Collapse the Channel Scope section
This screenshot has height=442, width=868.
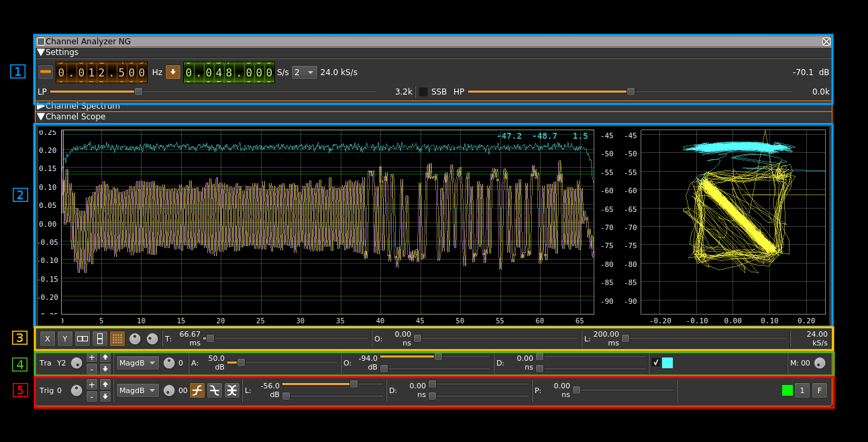[x=41, y=117]
